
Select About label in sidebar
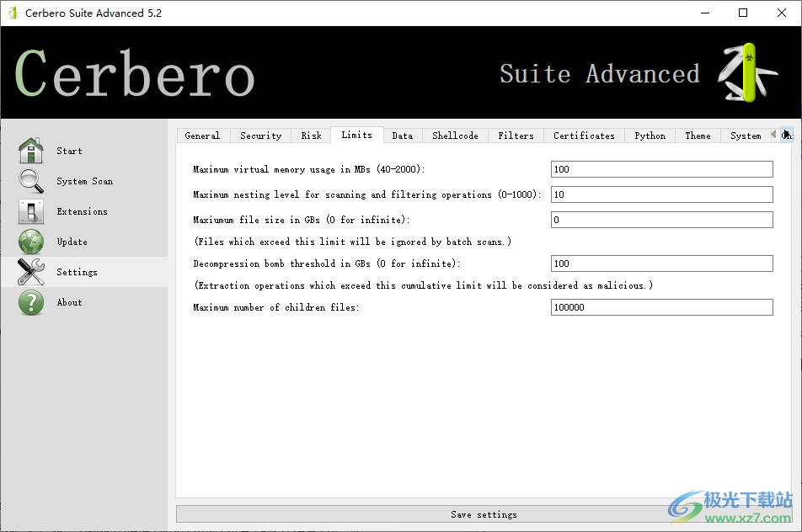pyautogui.click(x=69, y=302)
